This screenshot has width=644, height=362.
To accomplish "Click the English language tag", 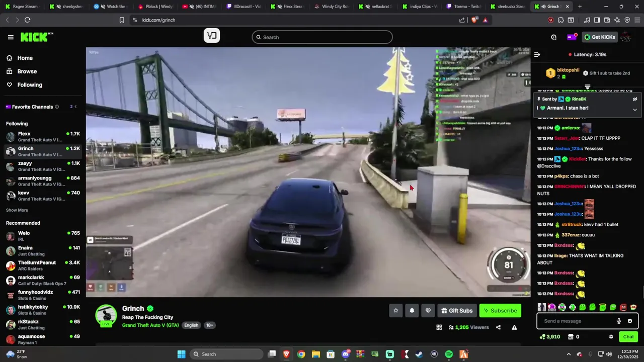I will pos(191,325).
